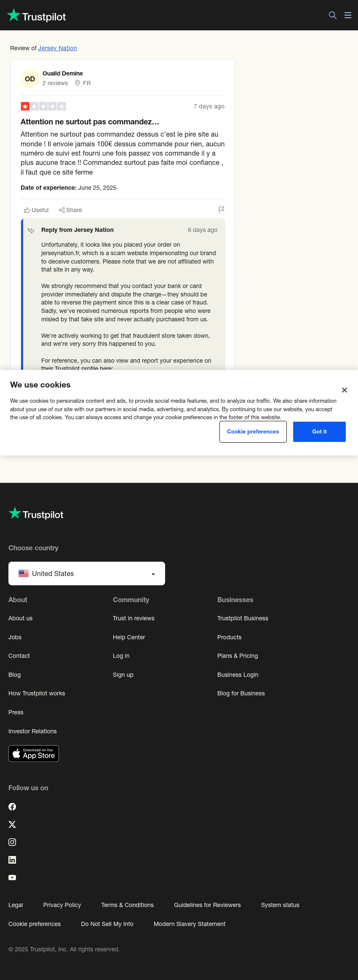Open Modern Slavery Statement
The width and height of the screenshot is (358, 980).
tap(190, 924)
